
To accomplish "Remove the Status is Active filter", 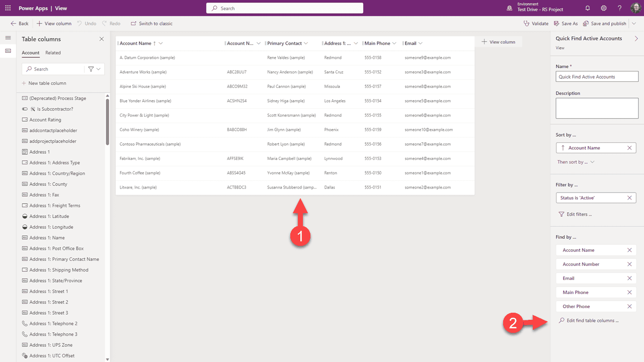I will pyautogui.click(x=629, y=198).
